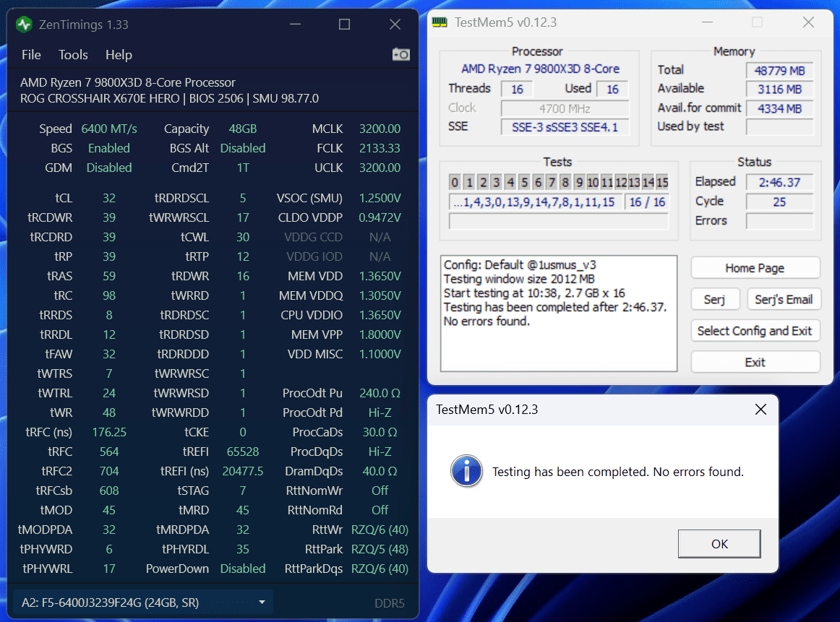
Task: Click the test progress bar
Action: (559, 220)
